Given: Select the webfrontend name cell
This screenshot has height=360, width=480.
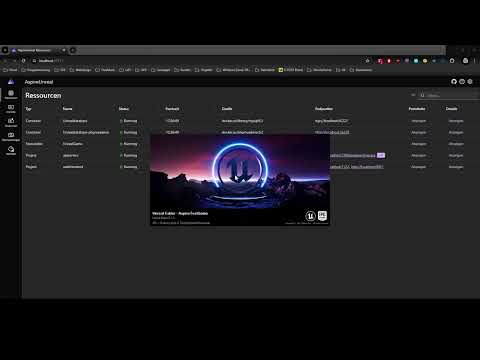Looking at the screenshot, I should (x=73, y=167).
